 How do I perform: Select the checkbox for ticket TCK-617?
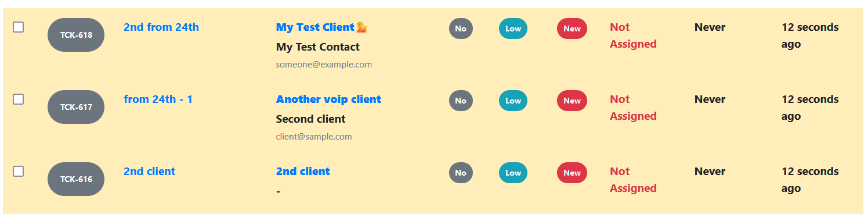click(19, 99)
